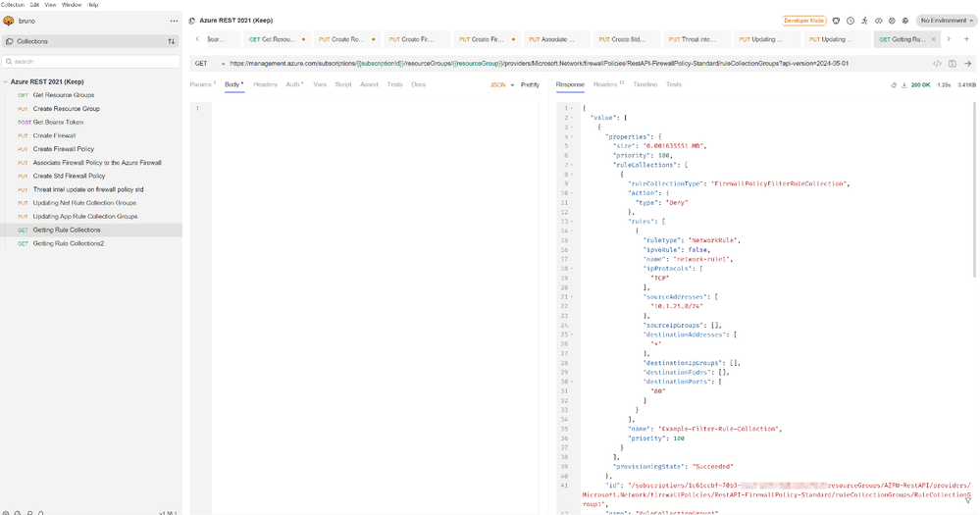Send the request with the arrow icon

(x=967, y=64)
